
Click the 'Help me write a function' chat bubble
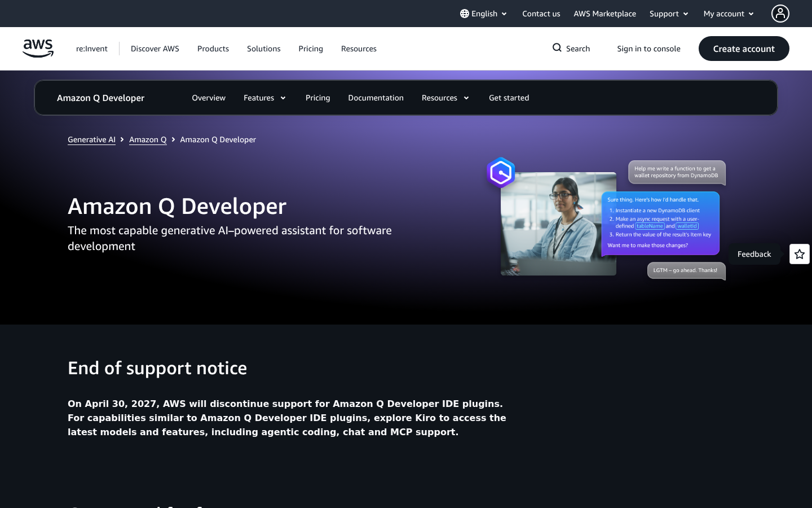677,172
